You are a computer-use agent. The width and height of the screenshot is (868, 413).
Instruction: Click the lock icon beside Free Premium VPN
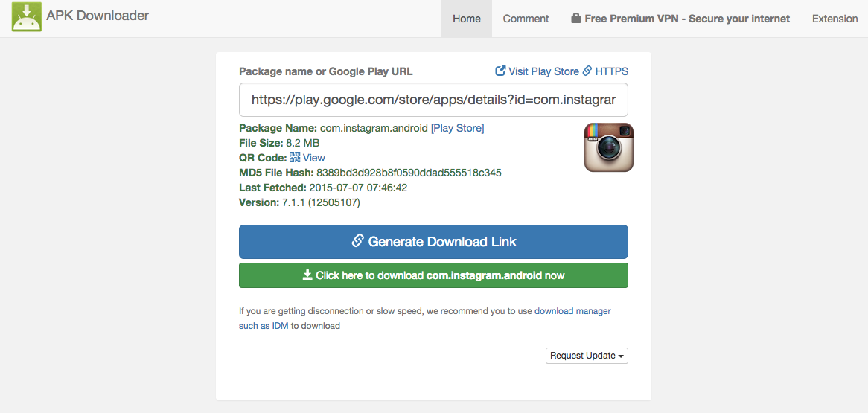coord(575,19)
